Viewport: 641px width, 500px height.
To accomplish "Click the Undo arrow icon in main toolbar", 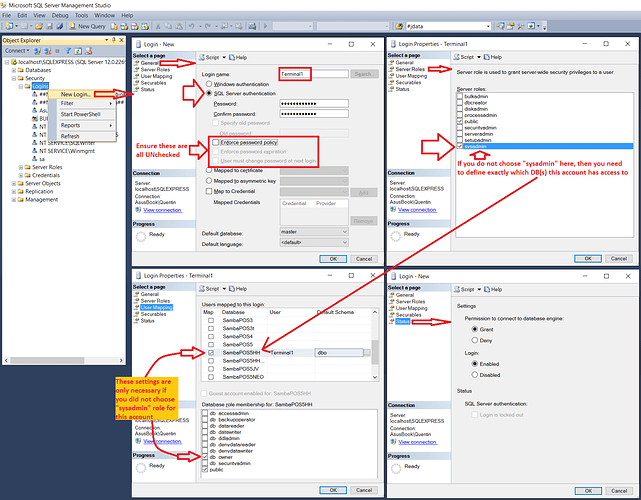I will click(x=191, y=26).
